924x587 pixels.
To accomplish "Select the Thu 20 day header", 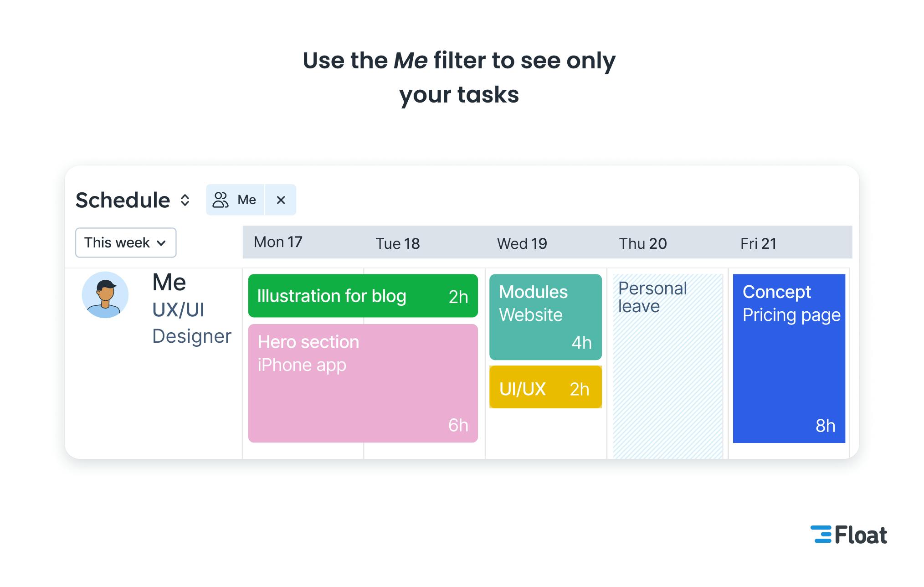I will coord(642,243).
